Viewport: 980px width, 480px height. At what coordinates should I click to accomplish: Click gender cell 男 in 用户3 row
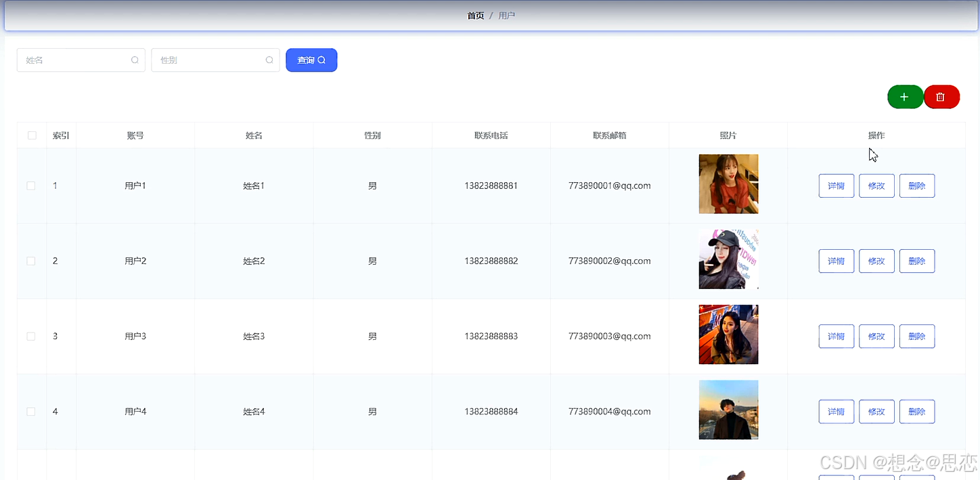pyautogui.click(x=372, y=336)
